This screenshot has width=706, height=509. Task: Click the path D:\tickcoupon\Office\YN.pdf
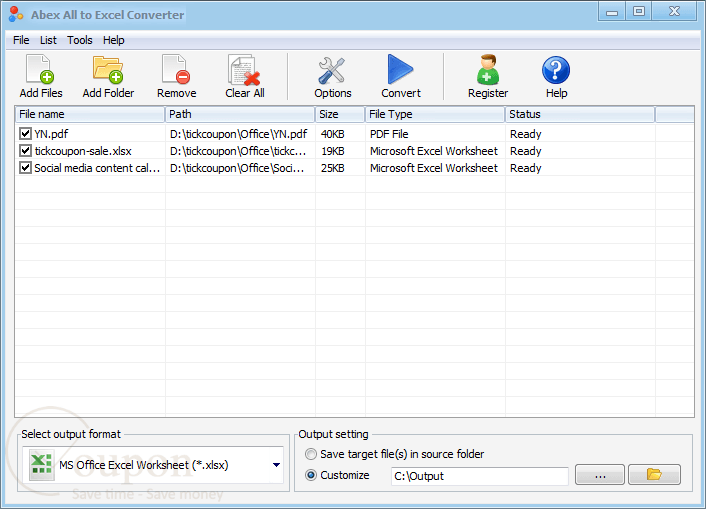coord(239,134)
